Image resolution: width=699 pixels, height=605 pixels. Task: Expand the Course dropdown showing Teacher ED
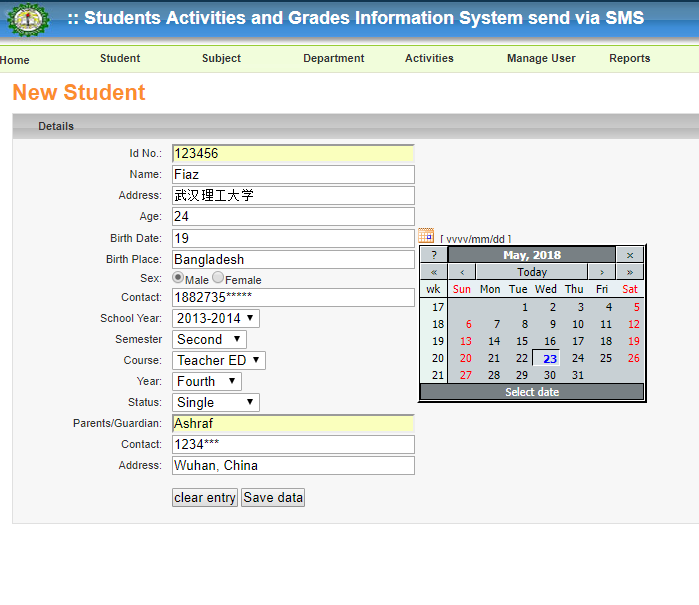click(x=219, y=360)
